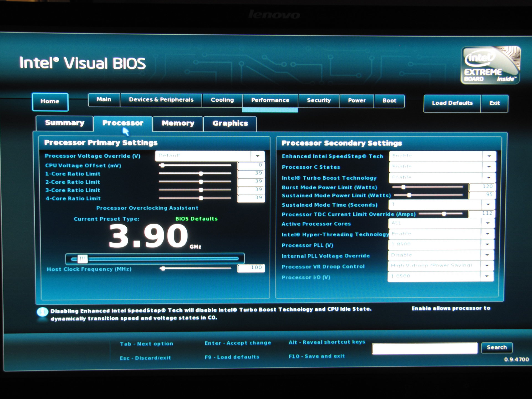Click the Sustained Mode Power Limit value box

point(482,195)
